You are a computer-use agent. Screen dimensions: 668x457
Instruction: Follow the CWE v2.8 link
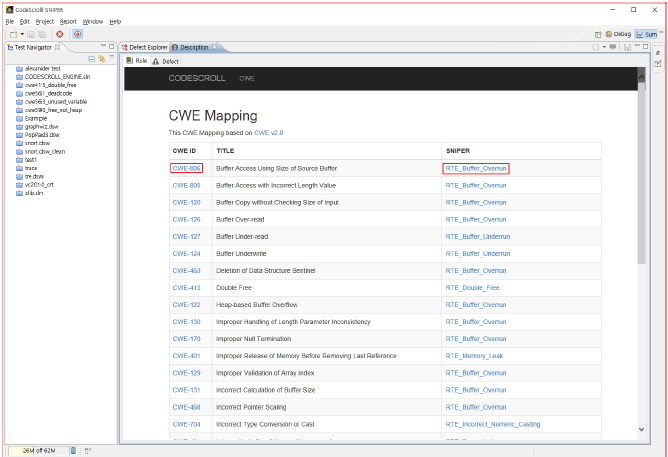(268, 133)
